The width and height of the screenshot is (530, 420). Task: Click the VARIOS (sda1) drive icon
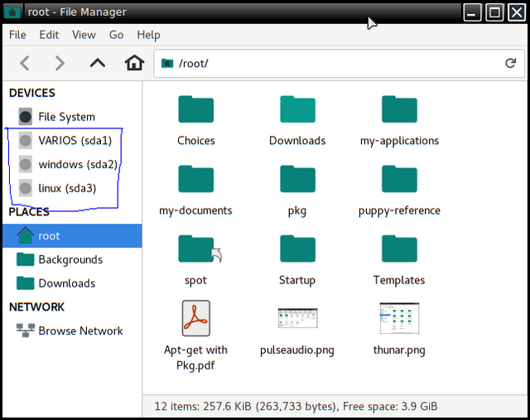(26, 141)
